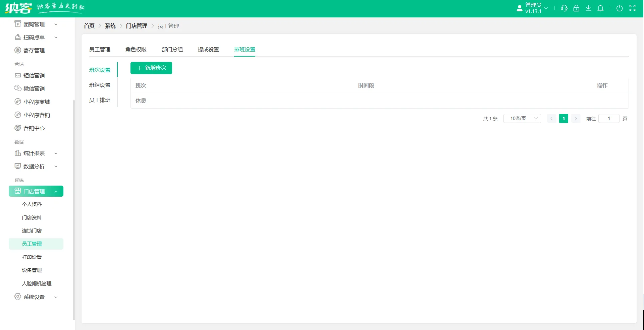Viewport: 644px width, 330px height.
Task: Open the 10条/页 page size dropdown
Action: pos(522,119)
